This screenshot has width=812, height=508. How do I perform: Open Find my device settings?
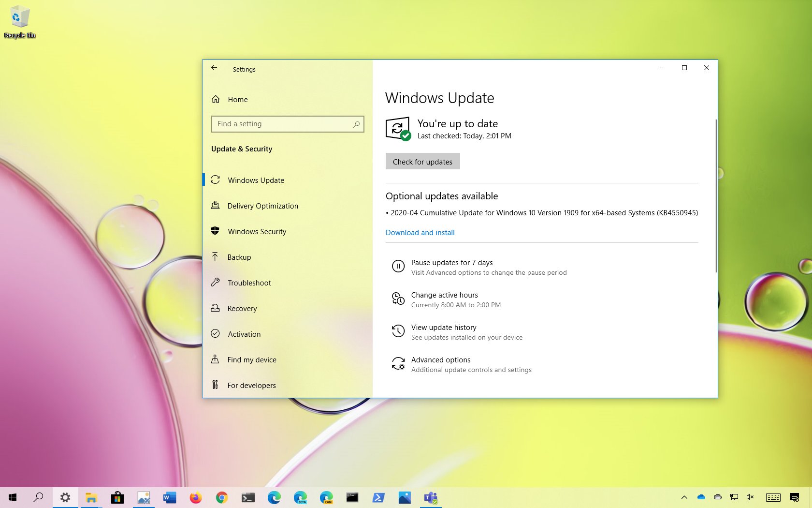tap(252, 359)
